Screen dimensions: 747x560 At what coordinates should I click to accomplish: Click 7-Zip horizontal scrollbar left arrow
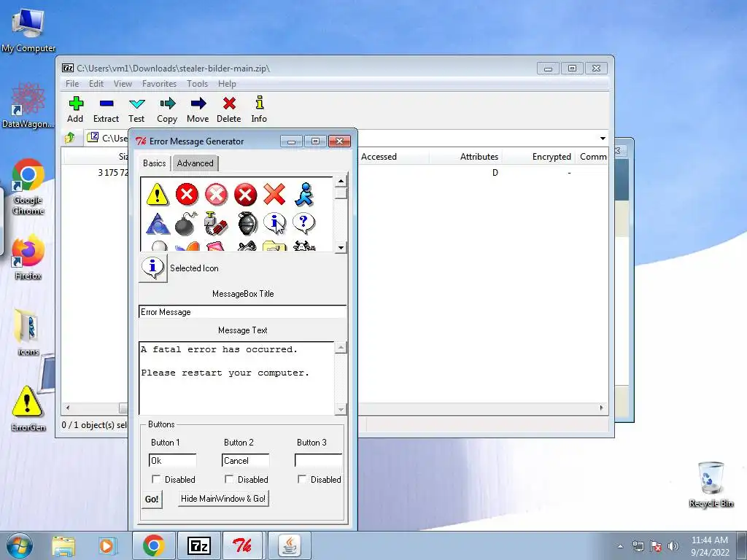pos(68,408)
